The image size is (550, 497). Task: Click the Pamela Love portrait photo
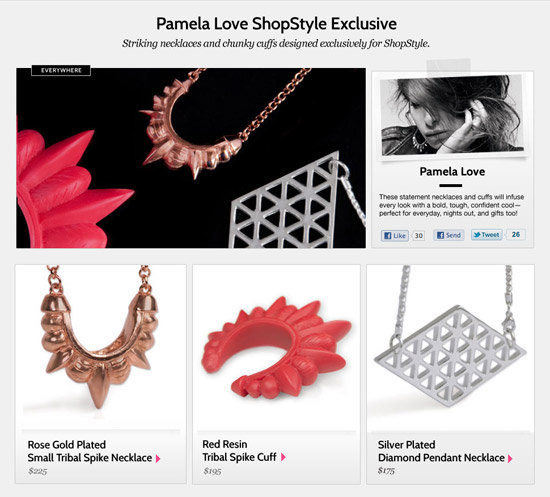(452, 115)
